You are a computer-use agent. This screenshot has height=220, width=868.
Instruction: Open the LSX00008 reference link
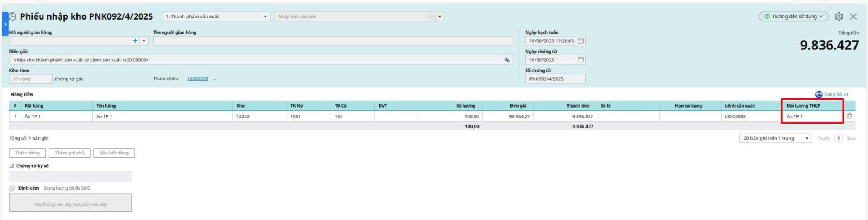pos(197,79)
